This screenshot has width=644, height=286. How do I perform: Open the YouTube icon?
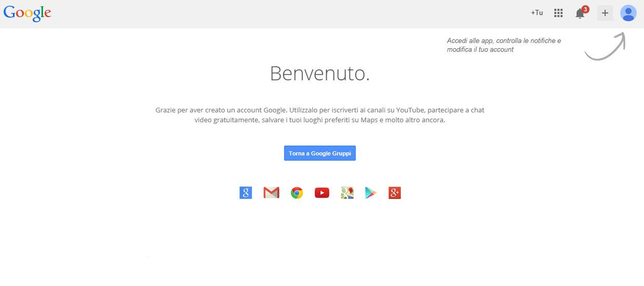tap(322, 193)
